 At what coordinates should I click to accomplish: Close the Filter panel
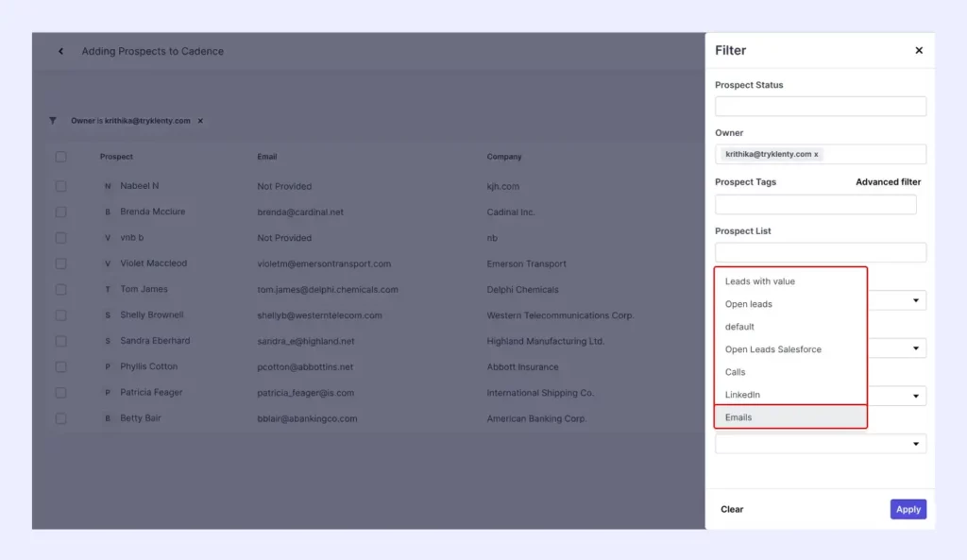click(919, 51)
